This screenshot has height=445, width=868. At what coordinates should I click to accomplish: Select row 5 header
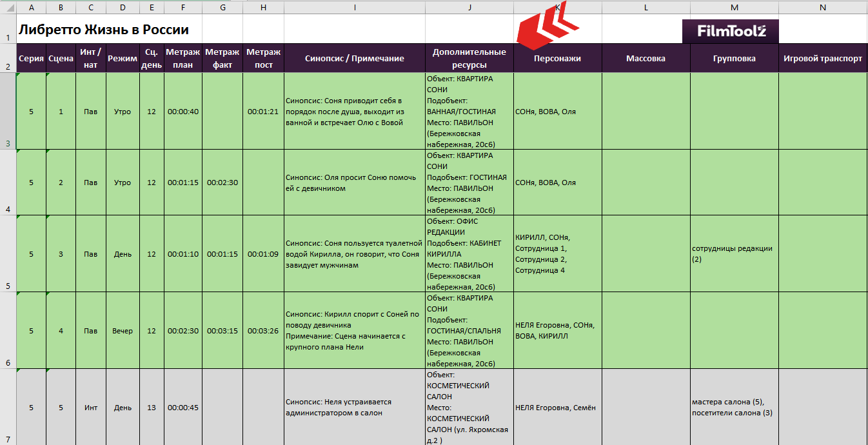click(8, 253)
